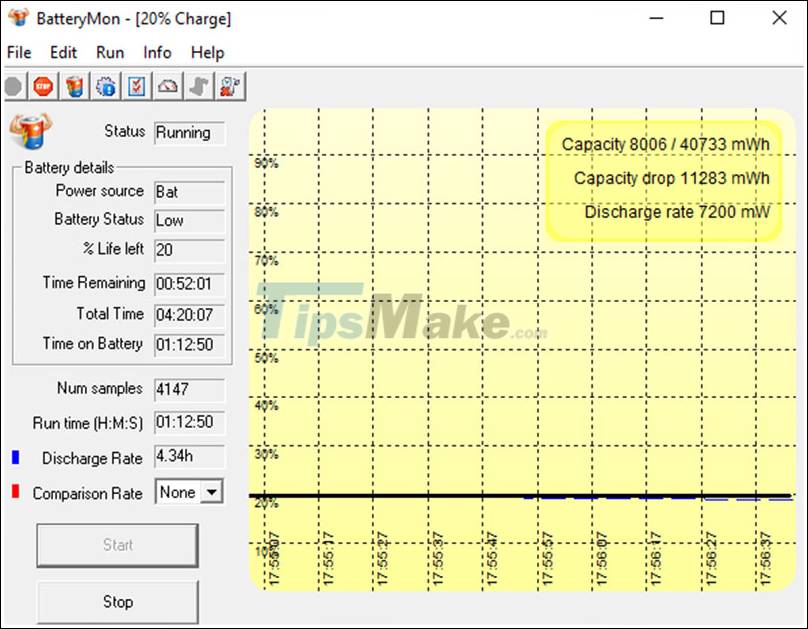Viewport: 808px width, 629px height.
Task: Open the checklist configuration toolbar icon
Action: click(136, 87)
